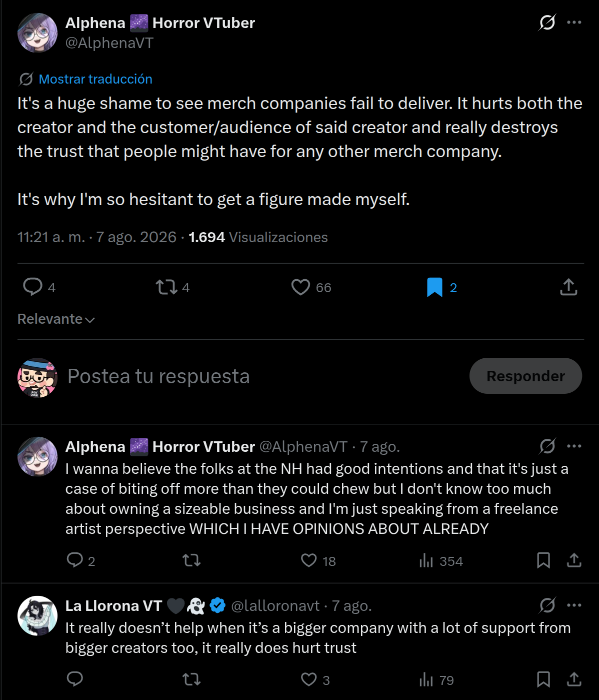Share the main post via upload icon
This screenshot has width=599, height=700.
click(x=568, y=287)
